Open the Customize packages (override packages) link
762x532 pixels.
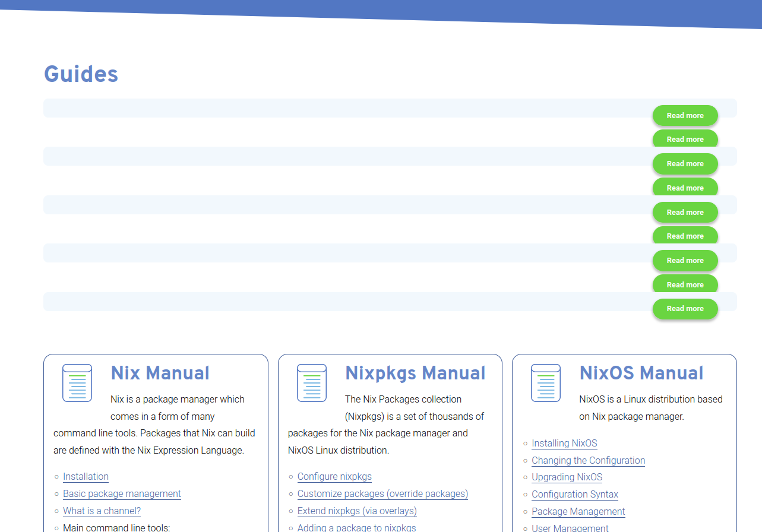pos(382,493)
